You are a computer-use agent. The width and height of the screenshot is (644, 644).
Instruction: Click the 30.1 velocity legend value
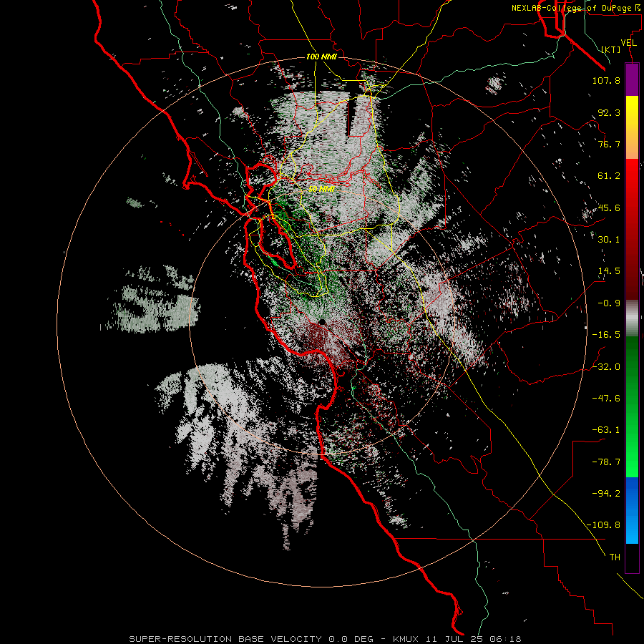609,240
